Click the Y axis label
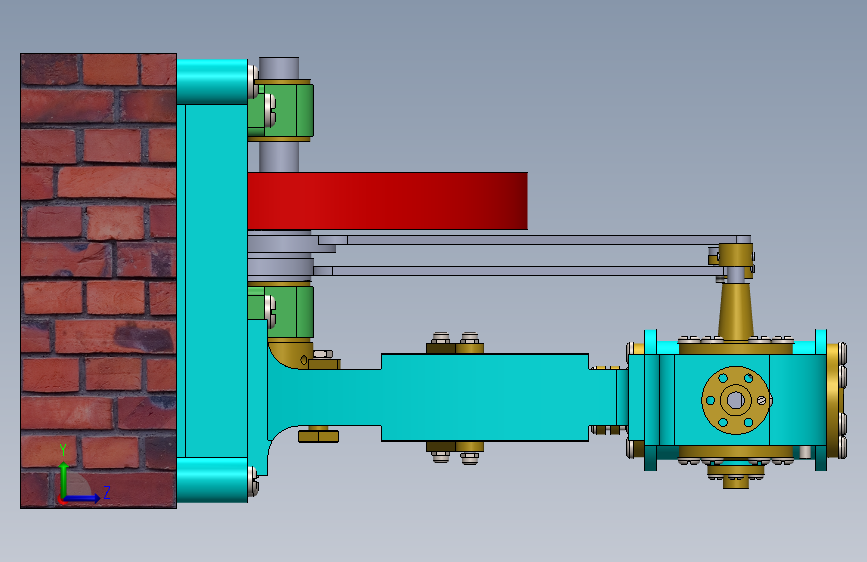The image size is (867, 562). [63, 450]
